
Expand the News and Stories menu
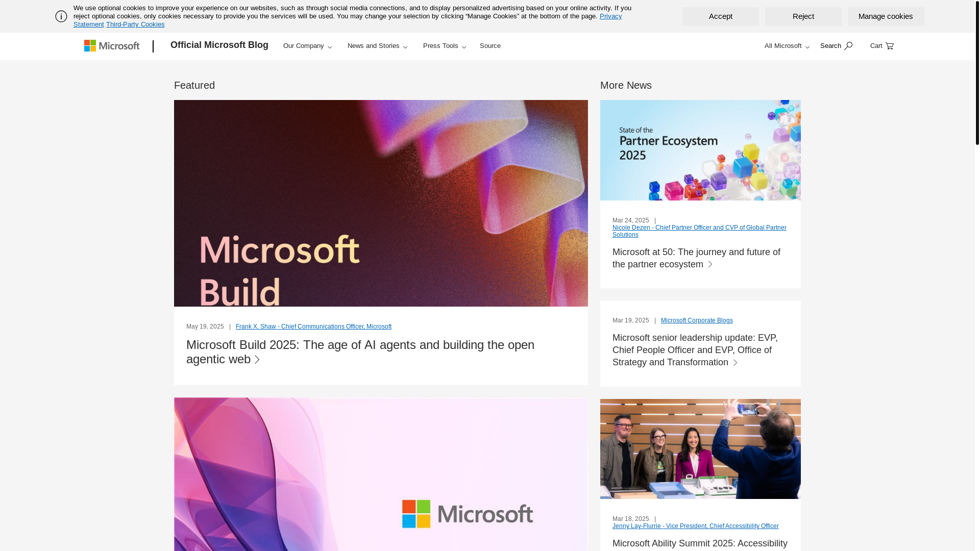tap(378, 46)
